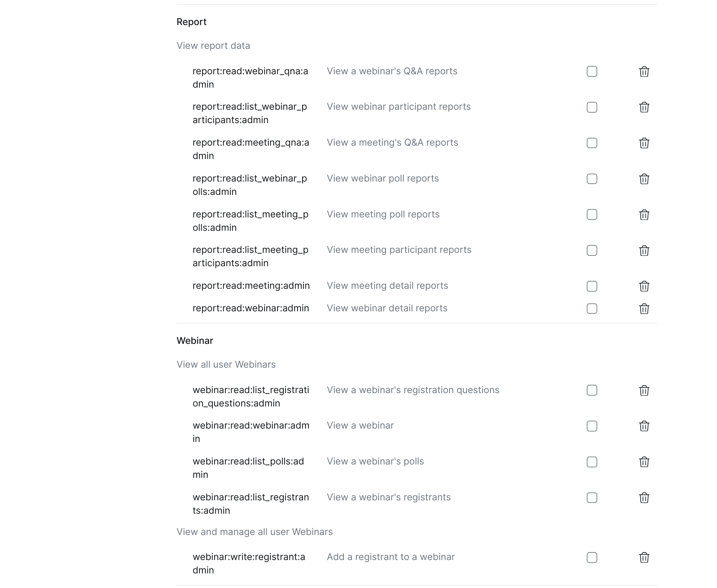Trash the webinar's polls scope

[x=644, y=462]
